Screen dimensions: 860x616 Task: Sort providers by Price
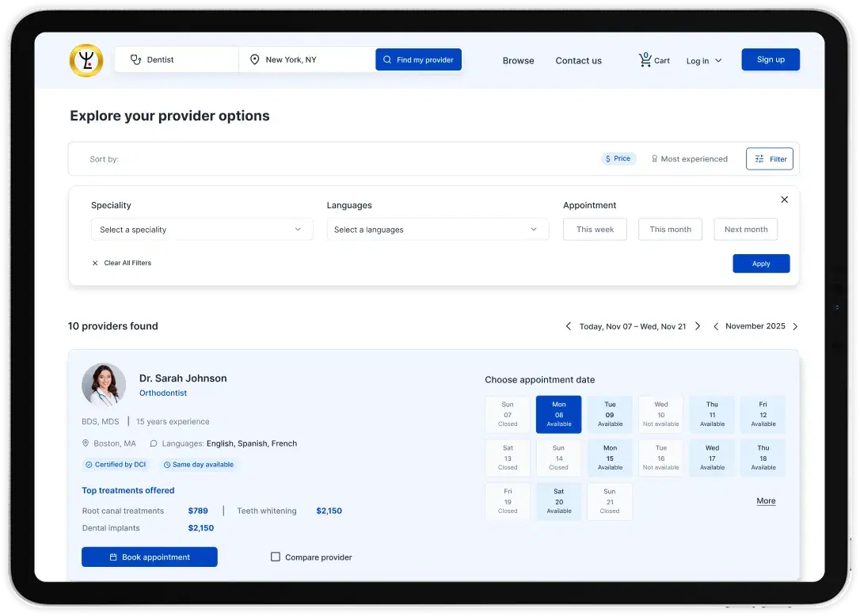(x=618, y=158)
